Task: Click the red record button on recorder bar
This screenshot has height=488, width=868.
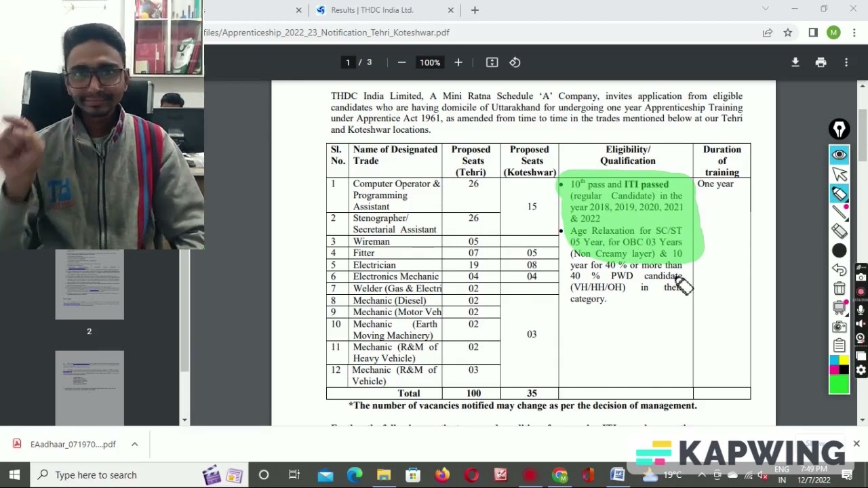Action: [x=861, y=292]
